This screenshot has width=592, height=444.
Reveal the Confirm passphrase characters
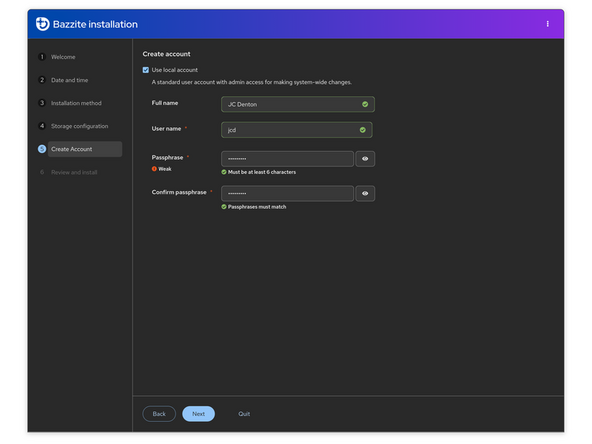point(365,193)
